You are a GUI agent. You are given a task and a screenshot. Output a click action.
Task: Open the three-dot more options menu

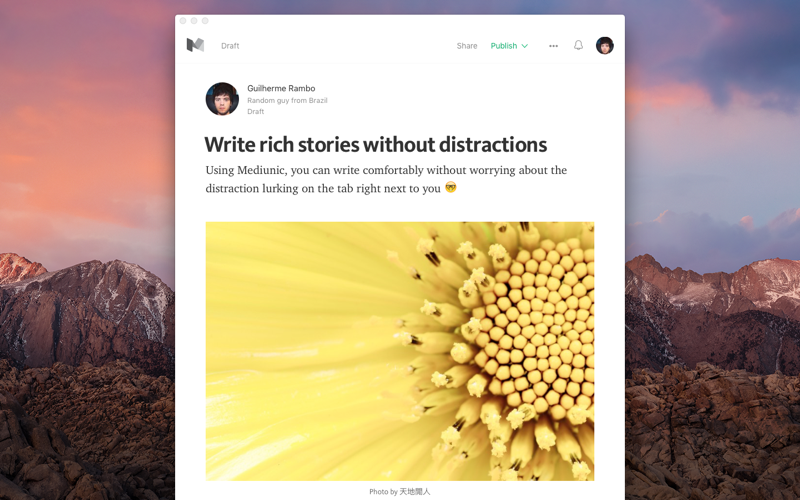point(554,46)
